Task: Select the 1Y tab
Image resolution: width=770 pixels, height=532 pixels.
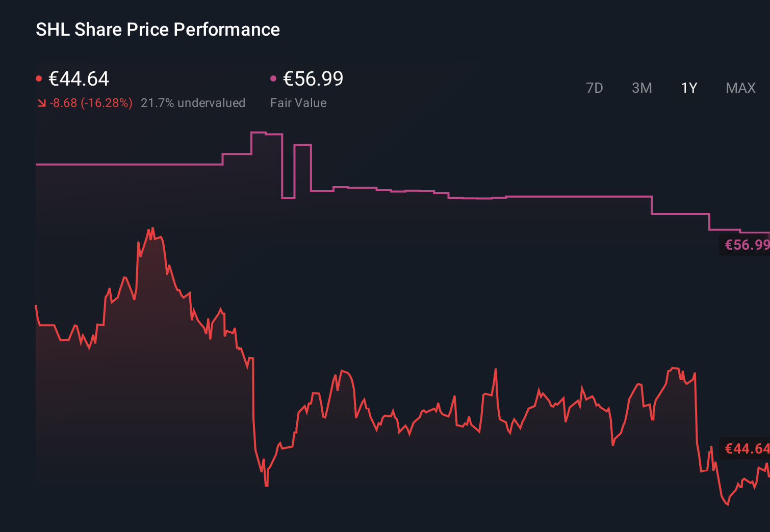Action: pyautogui.click(x=688, y=88)
